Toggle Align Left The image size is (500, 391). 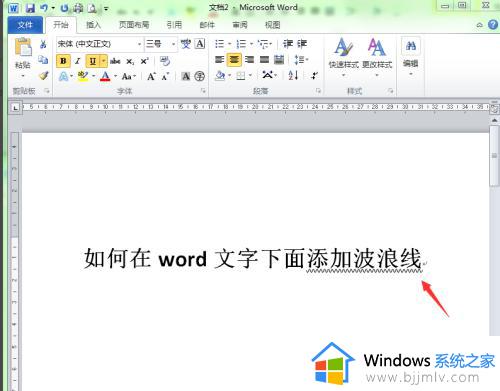click(x=219, y=60)
